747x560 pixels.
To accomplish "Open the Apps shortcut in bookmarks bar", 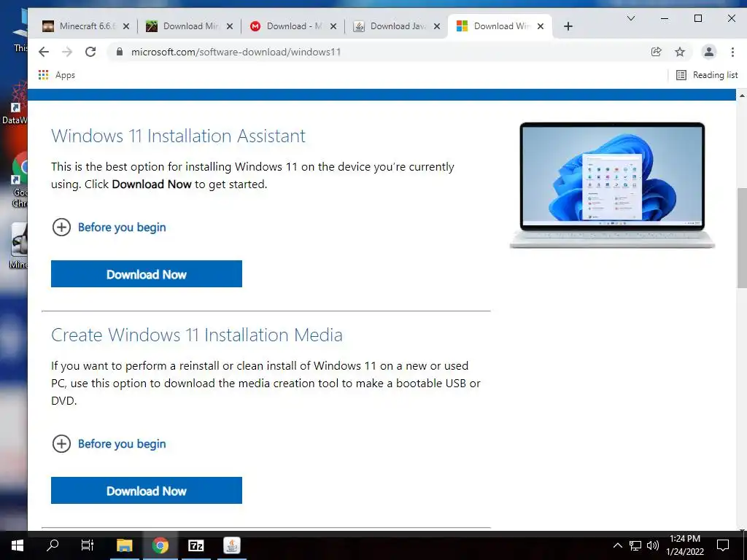I will tap(57, 75).
